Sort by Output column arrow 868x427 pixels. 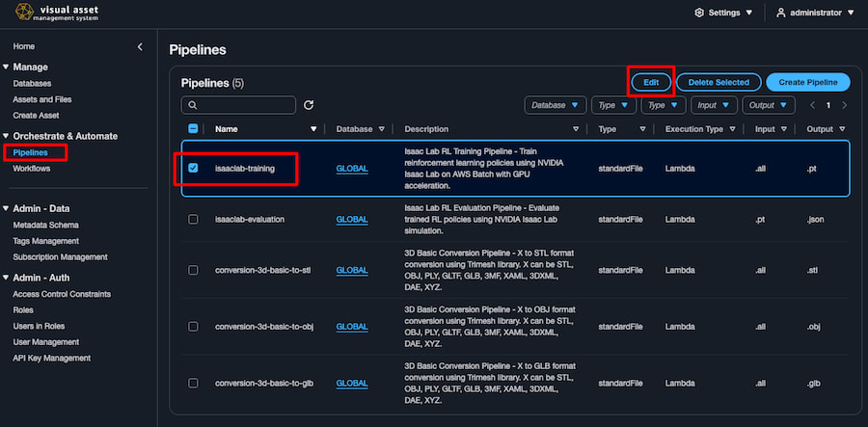click(x=842, y=129)
